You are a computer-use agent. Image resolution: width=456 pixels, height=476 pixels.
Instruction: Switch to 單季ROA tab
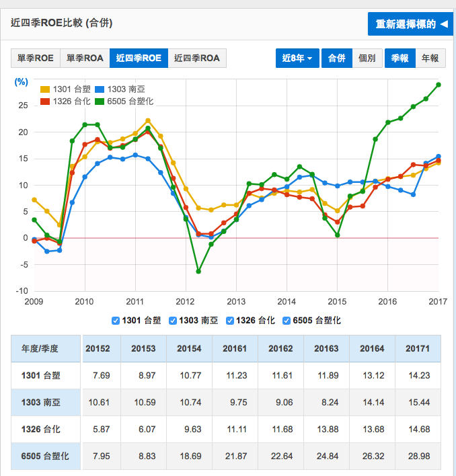(85, 58)
